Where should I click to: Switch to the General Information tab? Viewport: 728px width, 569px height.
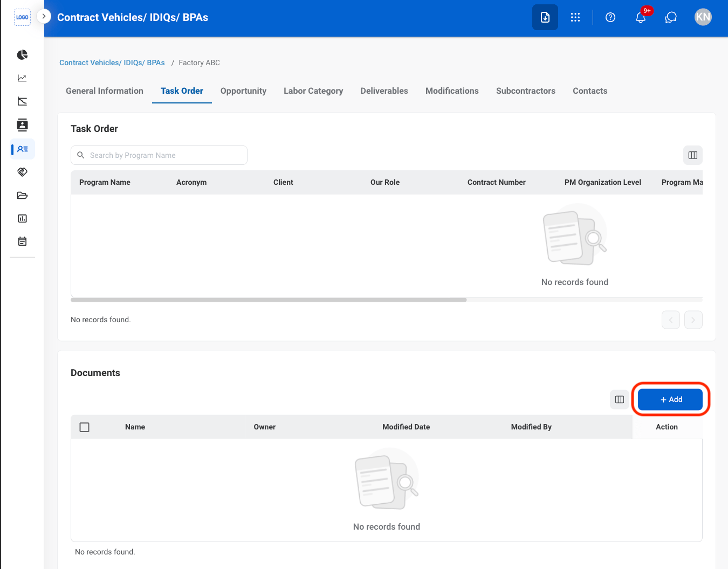click(105, 91)
